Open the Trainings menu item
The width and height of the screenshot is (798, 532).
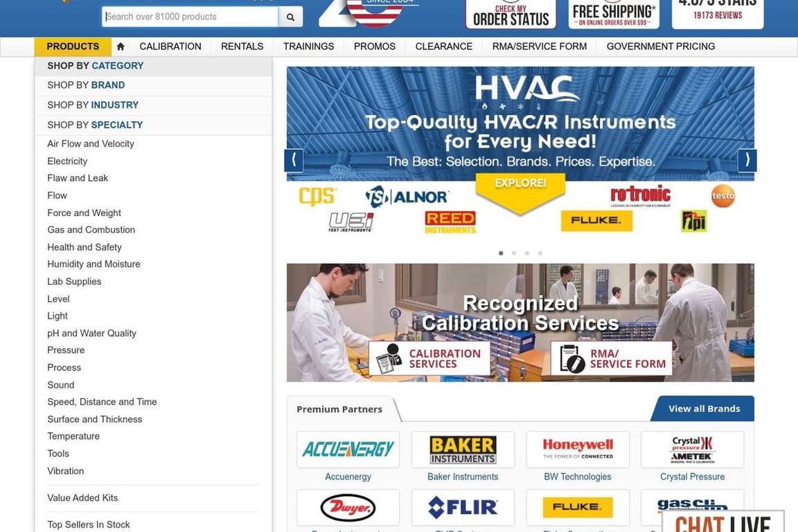pos(308,46)
